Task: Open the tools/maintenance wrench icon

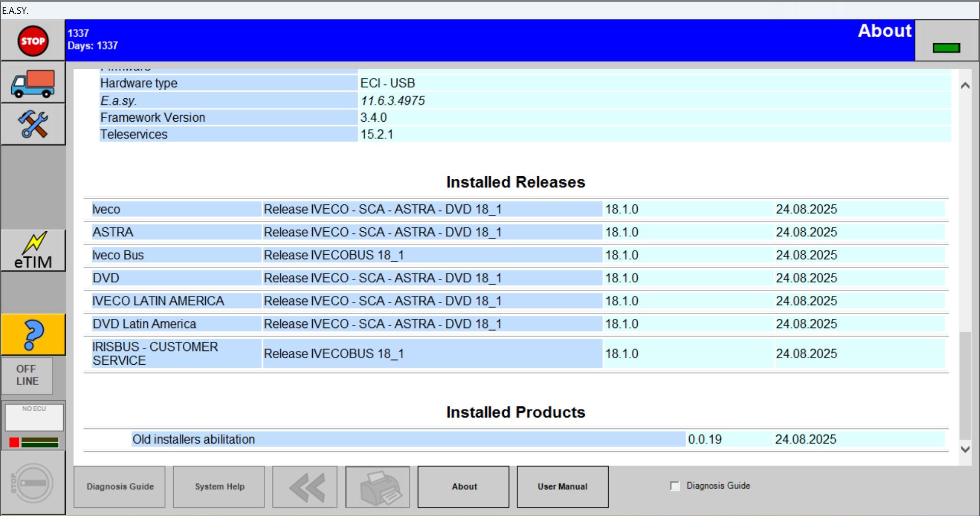Action: coord(32,124)
